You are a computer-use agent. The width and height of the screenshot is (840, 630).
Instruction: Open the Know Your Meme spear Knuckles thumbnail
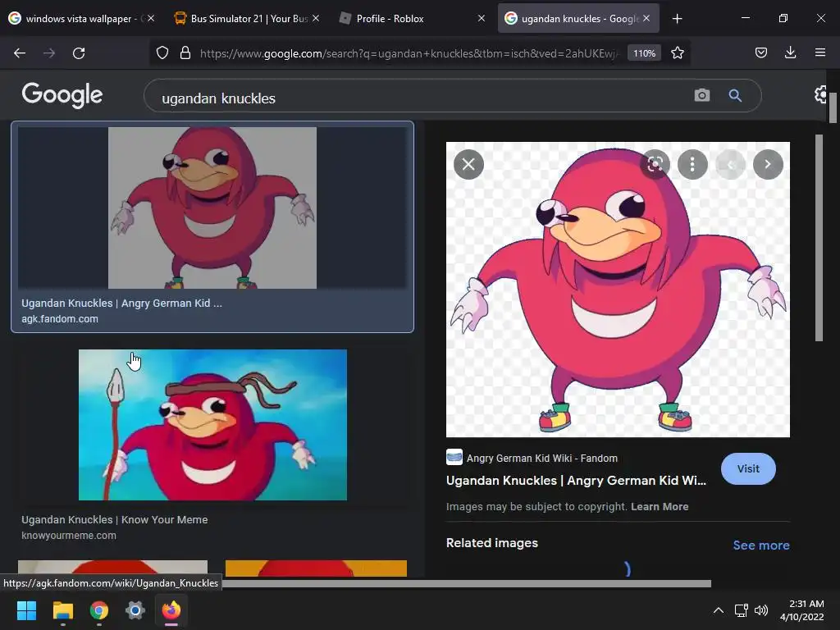pyautogui.click(x=212, y=425)
